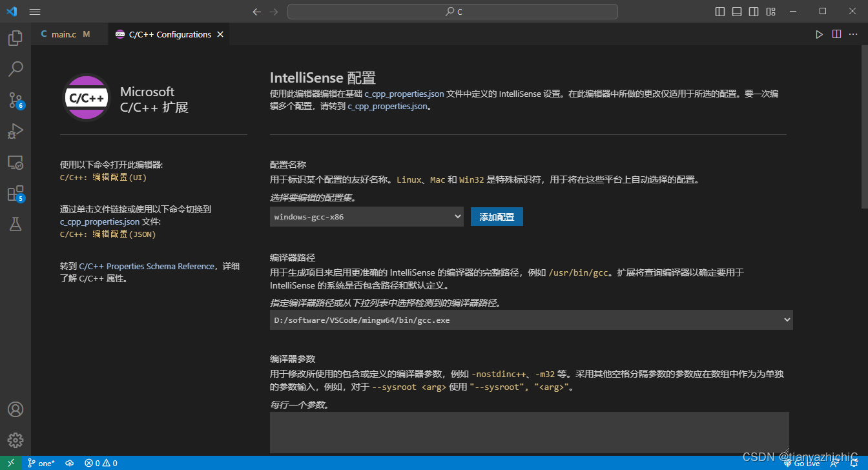Image resolution: width=868 pixels, height=470 pixels.
Task: Open the windows-gcc-x86 configuration dropdown
Action: pyautogui.click(x=367, y=216)
